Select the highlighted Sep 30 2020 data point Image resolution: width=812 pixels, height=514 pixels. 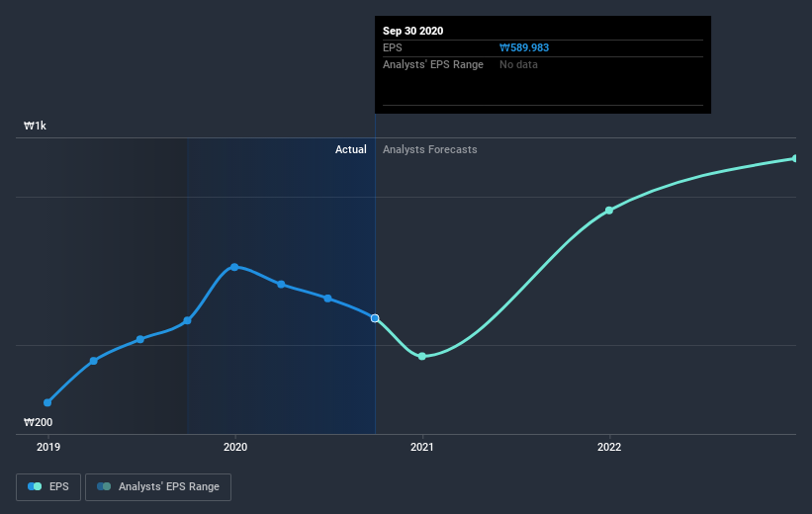pyautogui.click(x=375, y=318)
